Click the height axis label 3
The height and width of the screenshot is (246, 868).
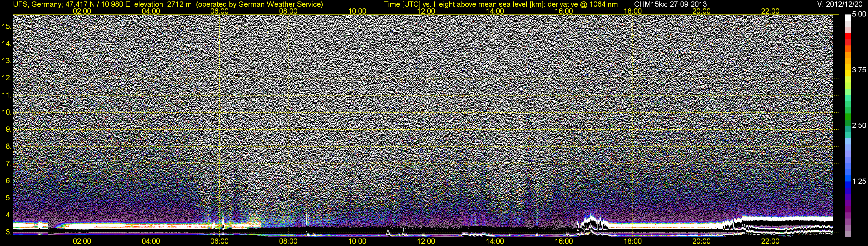click(8, 232)
